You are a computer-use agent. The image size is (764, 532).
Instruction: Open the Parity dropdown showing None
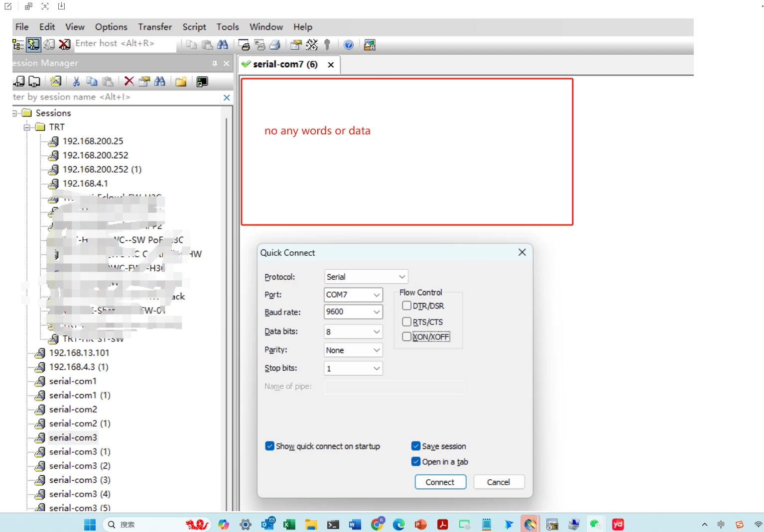point(353,350)
